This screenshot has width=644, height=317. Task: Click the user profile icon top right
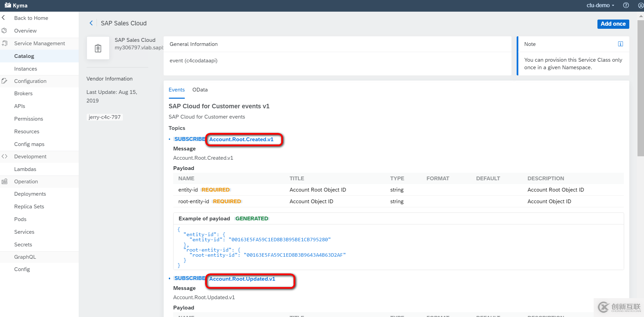click(x=641, y=5)
